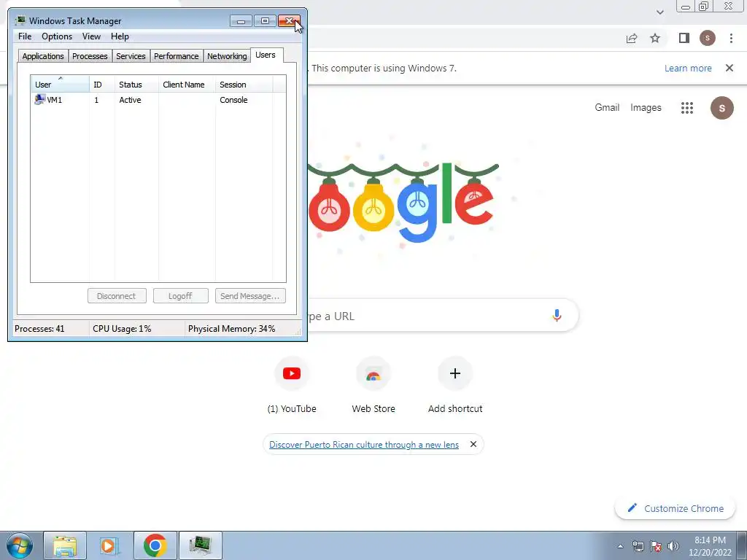This screenshot has width=747, height=560.
Task: Click the Task Manager title bar icon
Action: [20, 20]
